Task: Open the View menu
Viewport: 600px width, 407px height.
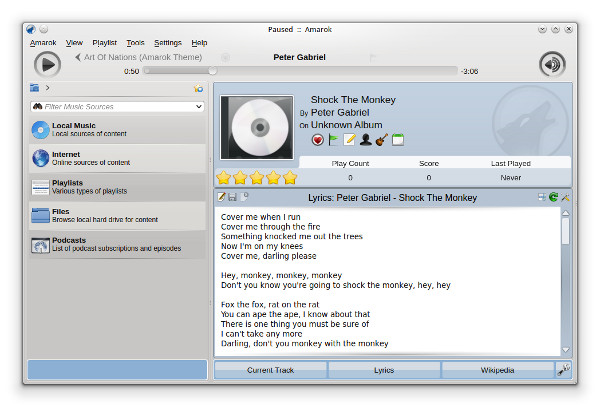Action: pos(74,43)
